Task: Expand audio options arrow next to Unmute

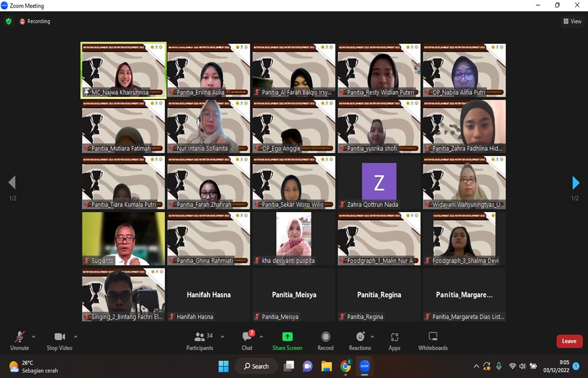Action: [x=34, y=336]
